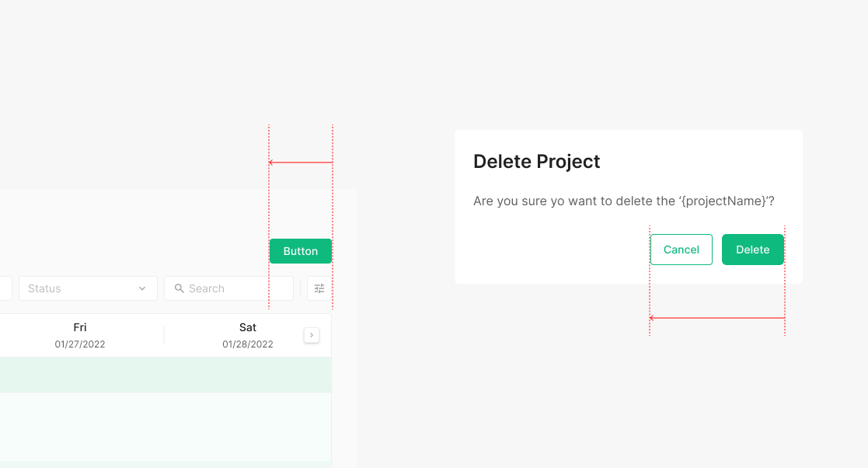Viewport: 868px width, 468px height.
Task: Select the Sat column header
Action: click(248, 327)
